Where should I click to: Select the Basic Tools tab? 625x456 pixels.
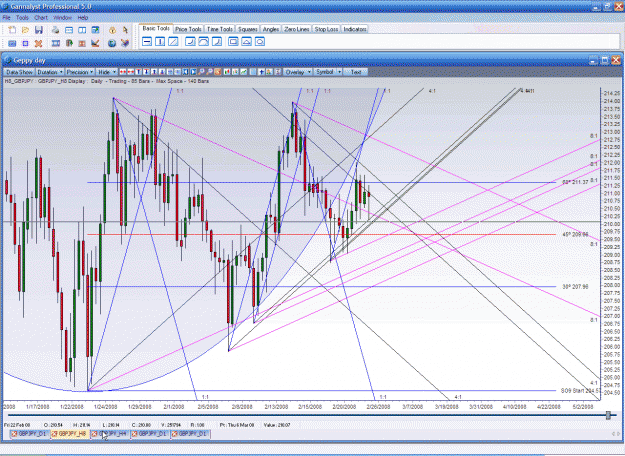coord(156,28)
